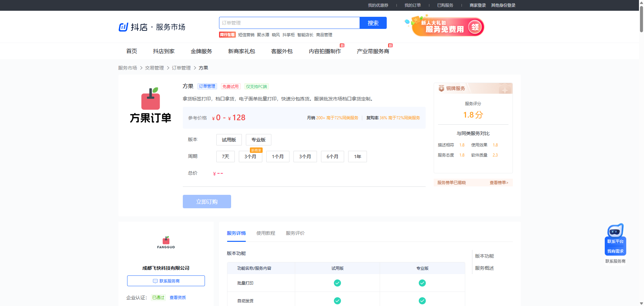644x306 pixels.
Task: Click the 联系服务商 outlined button
Action: click(166, 281)
